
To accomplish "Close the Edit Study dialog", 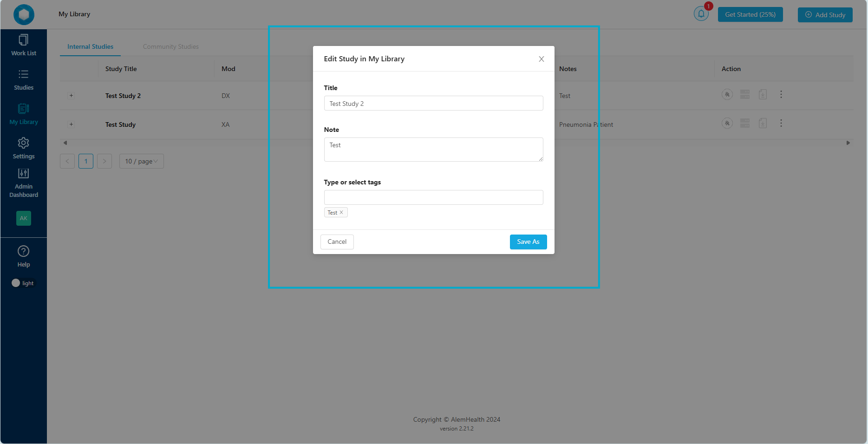I will [x=542, y=59].
